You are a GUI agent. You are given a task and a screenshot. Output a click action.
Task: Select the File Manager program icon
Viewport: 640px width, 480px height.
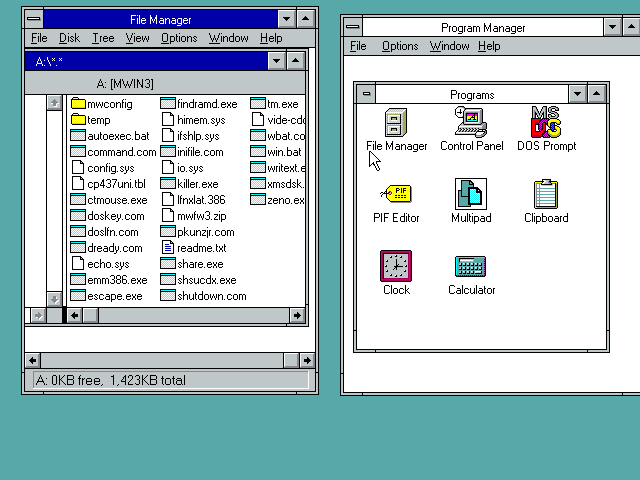[396, 123]
